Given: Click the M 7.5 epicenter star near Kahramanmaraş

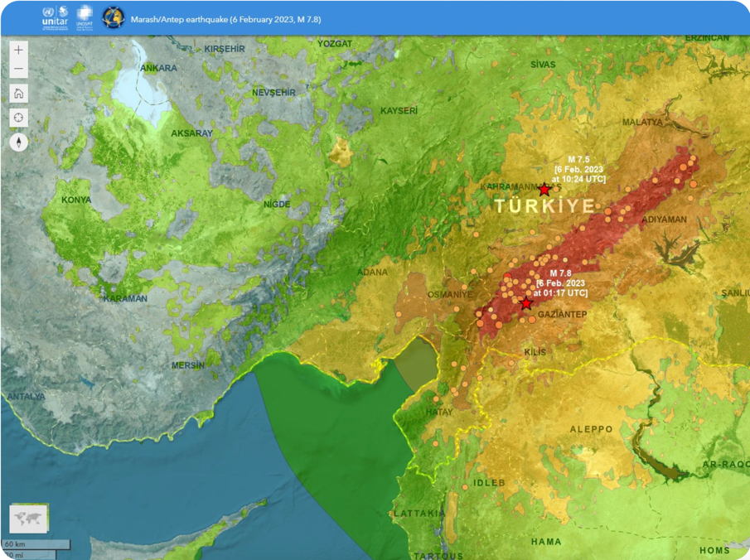Looking at the screenshot, I should pos(544,190).
